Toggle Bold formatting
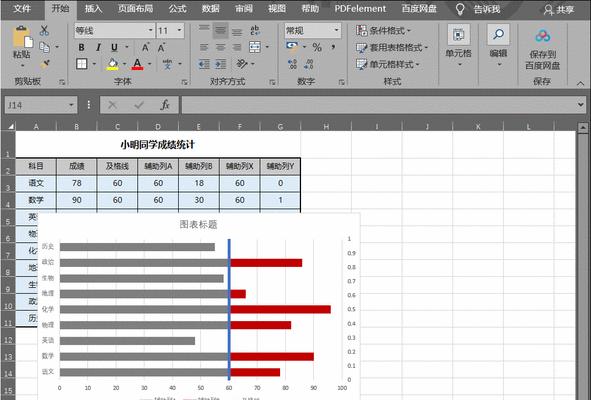Screen dimensions: 591x400 (81, 48)
